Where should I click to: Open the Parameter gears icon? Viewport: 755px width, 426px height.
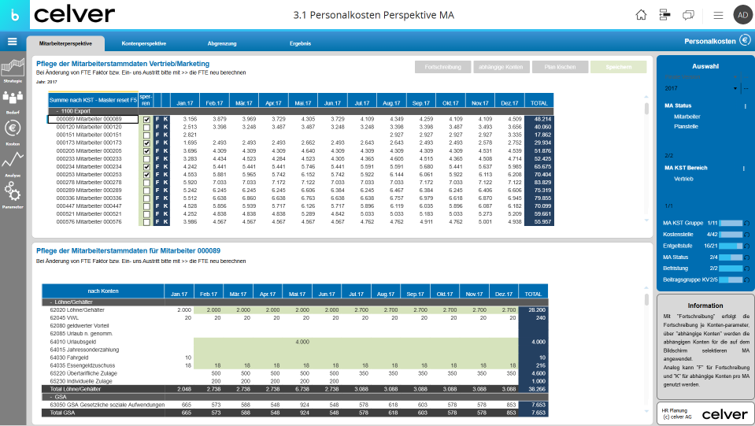coord(13,194)
